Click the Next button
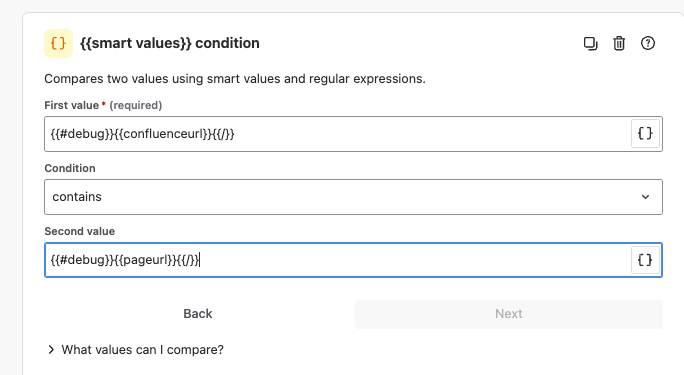The image size is (684, 375). tap(509, 314)
